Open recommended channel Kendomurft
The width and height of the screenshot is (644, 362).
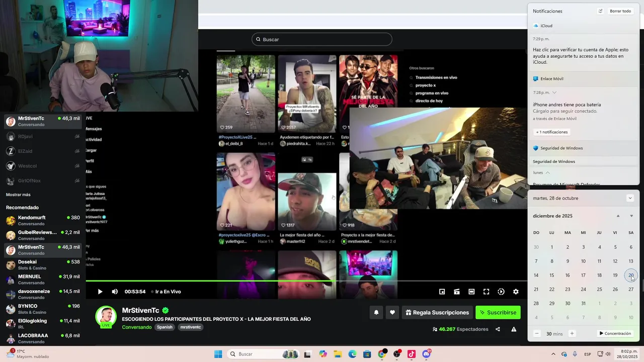[43, 220]
